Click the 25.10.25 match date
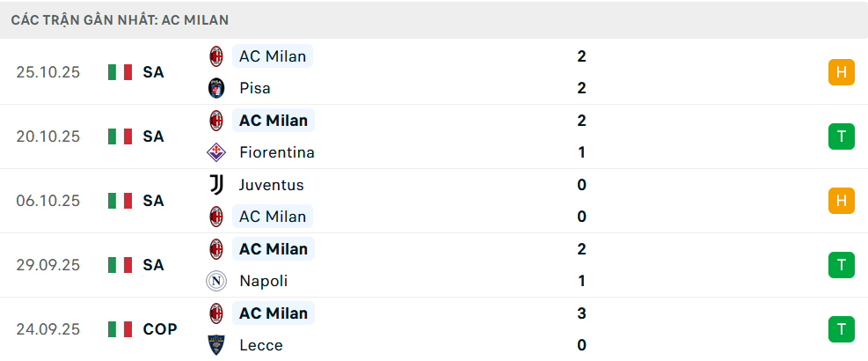 (x=47, y=72)
